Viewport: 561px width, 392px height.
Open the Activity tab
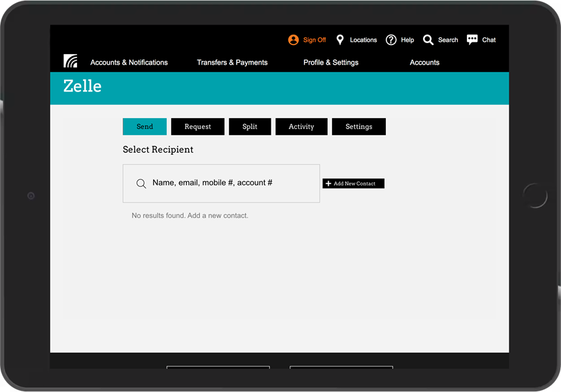point(301,127)
